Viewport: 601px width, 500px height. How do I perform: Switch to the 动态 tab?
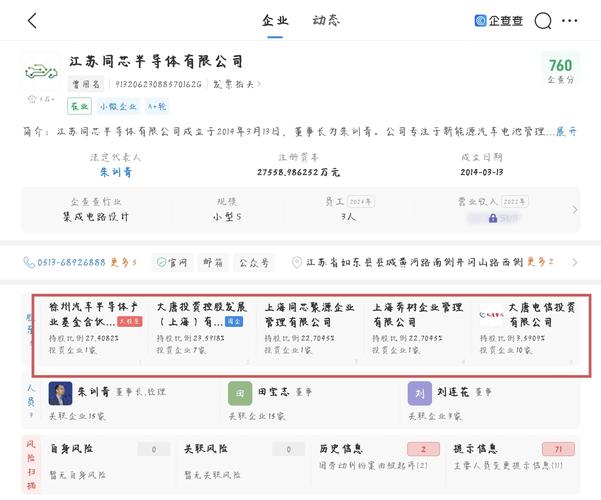click(x=326, y=20)
